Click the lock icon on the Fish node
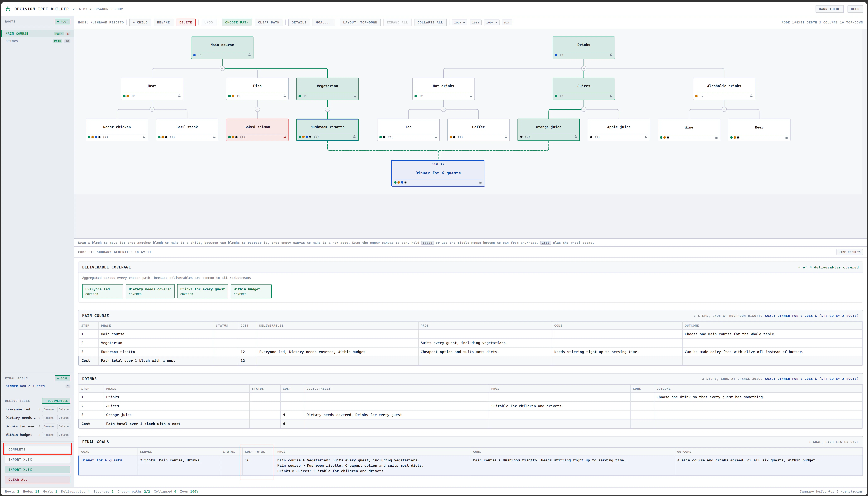Image resolution: width=868 pixels, height=496 pixels. [x=285, y=96]
